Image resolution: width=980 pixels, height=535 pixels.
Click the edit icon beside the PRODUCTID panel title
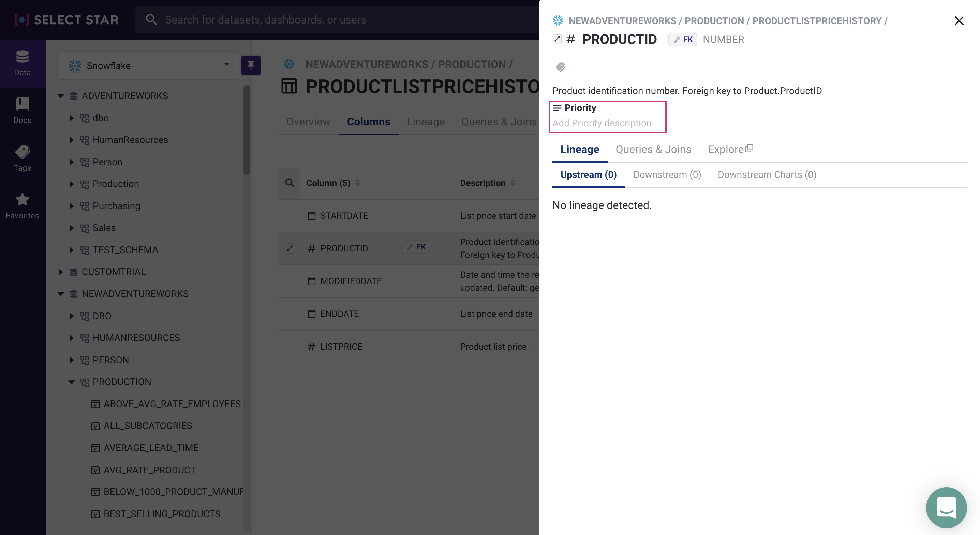point(557,39)
